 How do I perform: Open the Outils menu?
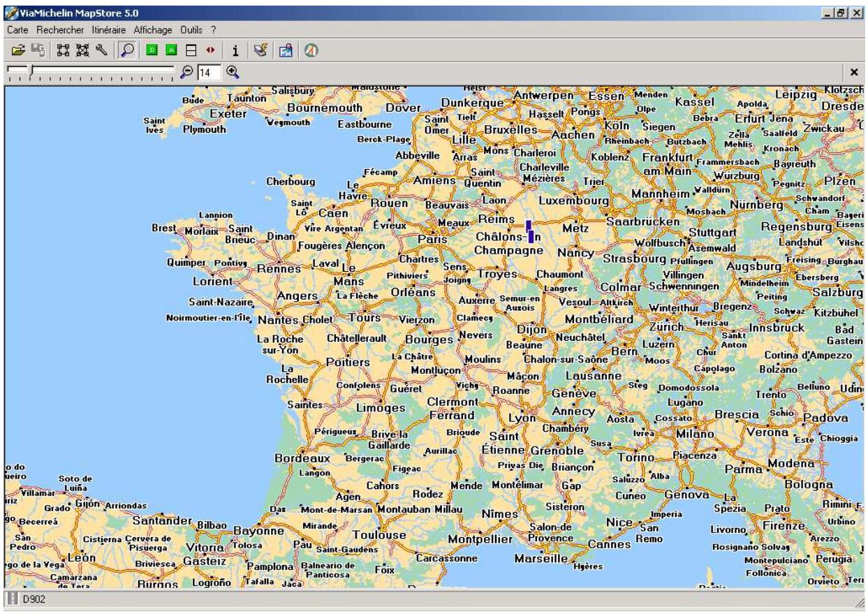(193, 30)
